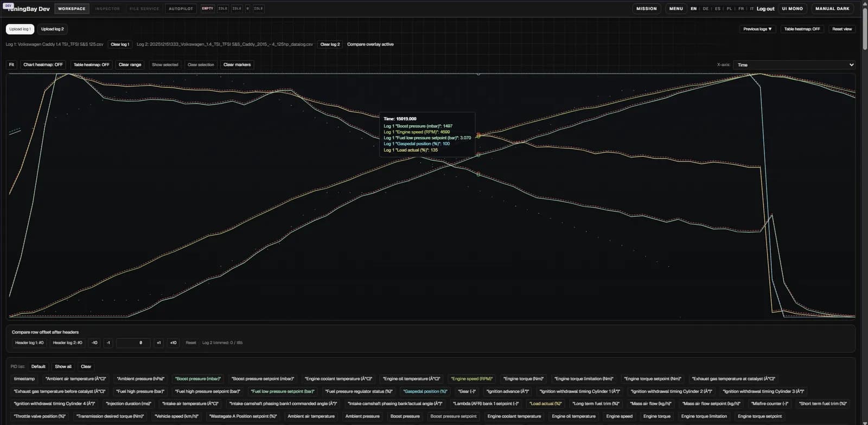The height and width of the screenshot is (425, 868).
Task: Toggle UI Mono font setting
Action: tap(792, 9)
